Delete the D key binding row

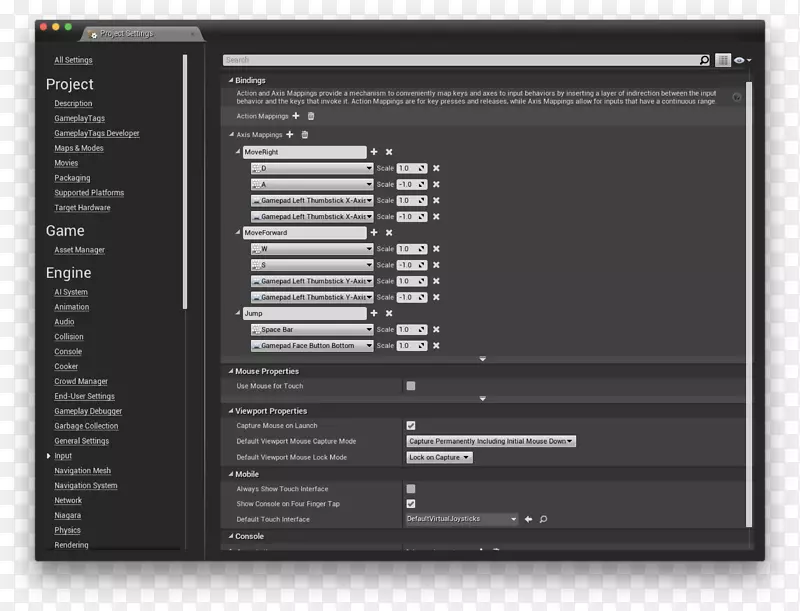436,168
